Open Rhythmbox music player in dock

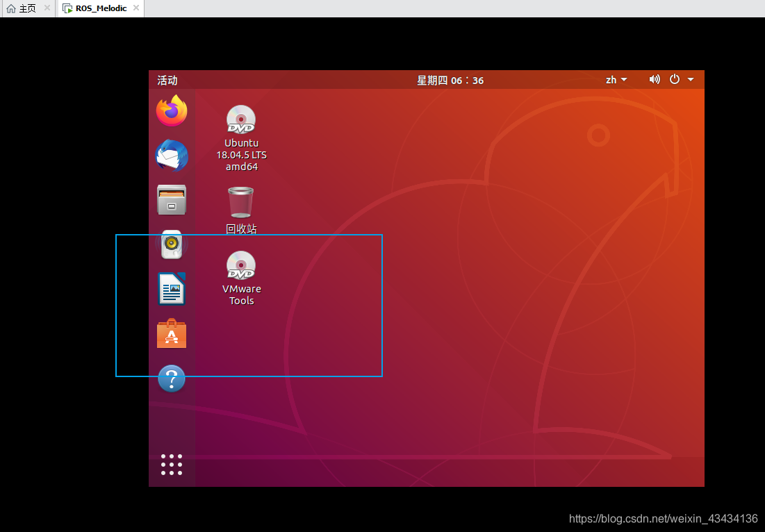(x=172, y=244)
